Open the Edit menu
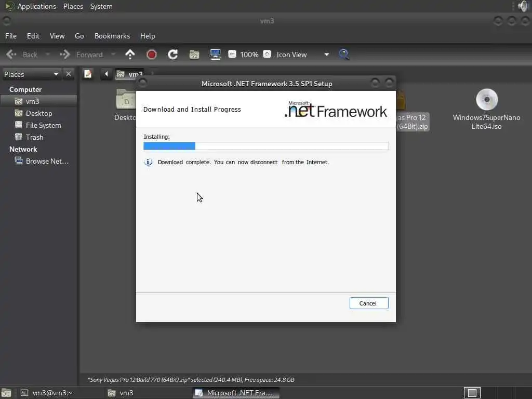This screenshot has height=399, width=532. [33, 36]
